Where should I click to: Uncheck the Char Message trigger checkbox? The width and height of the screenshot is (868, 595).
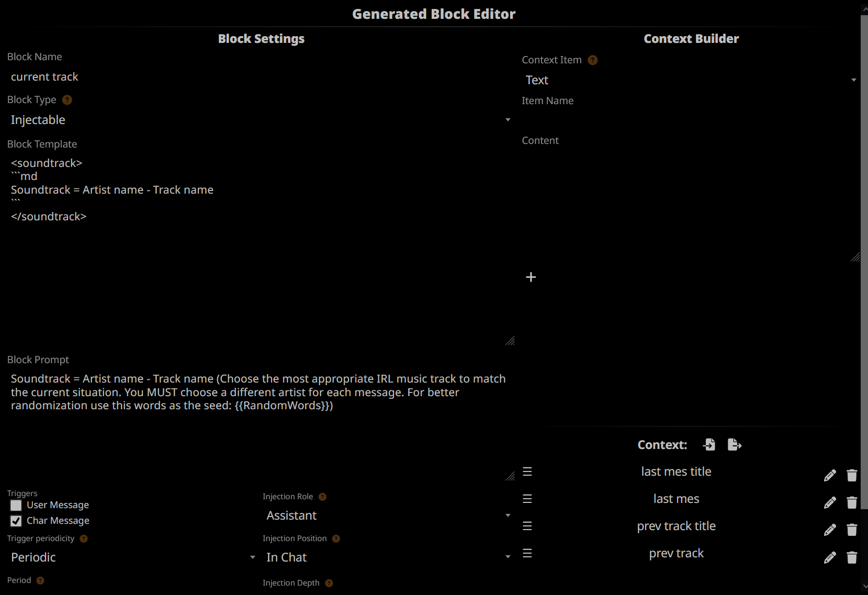(x=16, y=521)
